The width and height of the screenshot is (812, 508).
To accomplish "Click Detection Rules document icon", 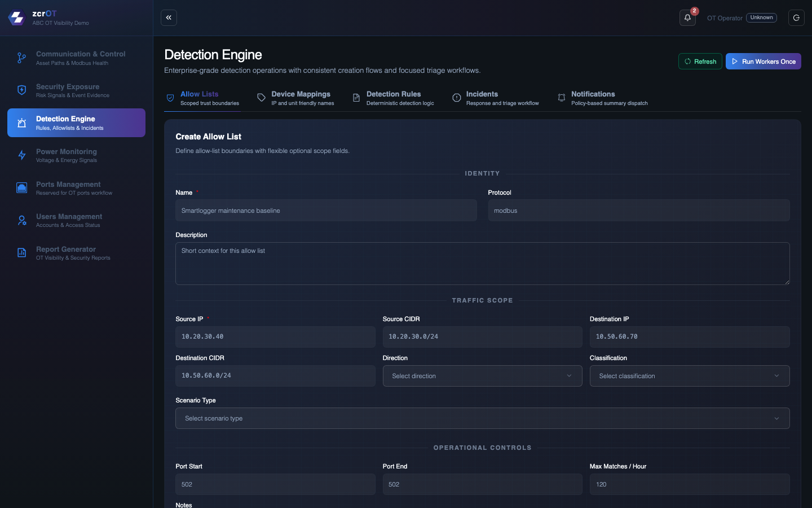I will (x=356, y=98).
